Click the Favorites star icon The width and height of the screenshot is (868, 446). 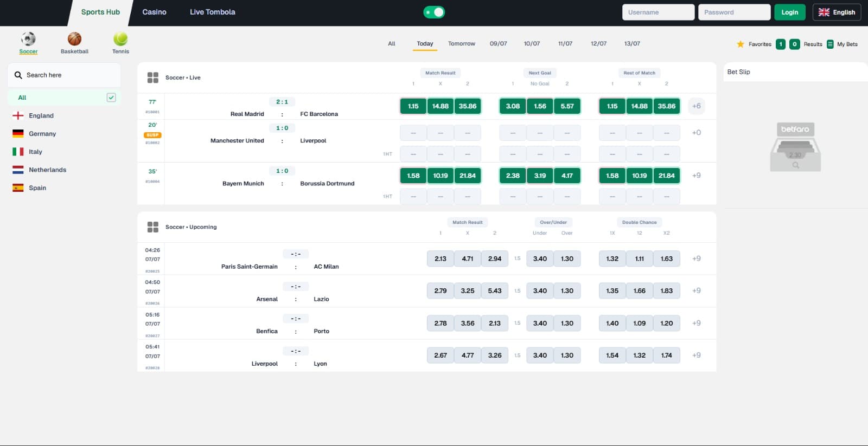click(x=741, y=44)
